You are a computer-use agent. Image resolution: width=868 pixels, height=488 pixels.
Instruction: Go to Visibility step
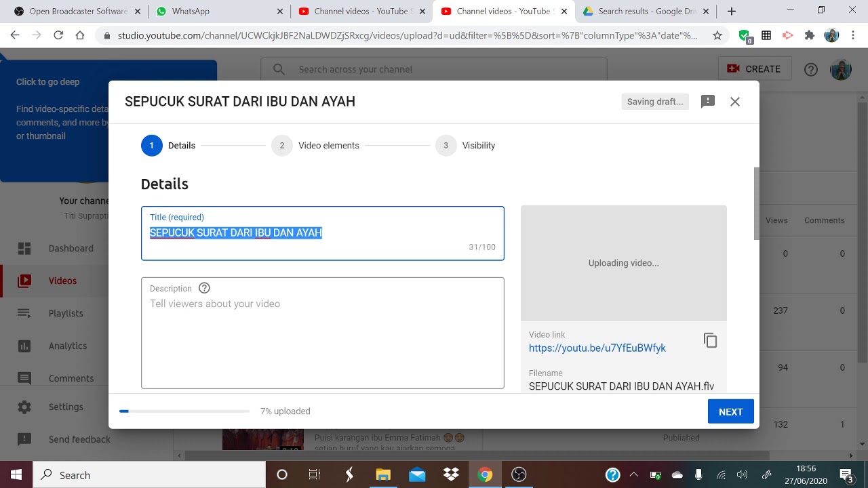point(465,146)
